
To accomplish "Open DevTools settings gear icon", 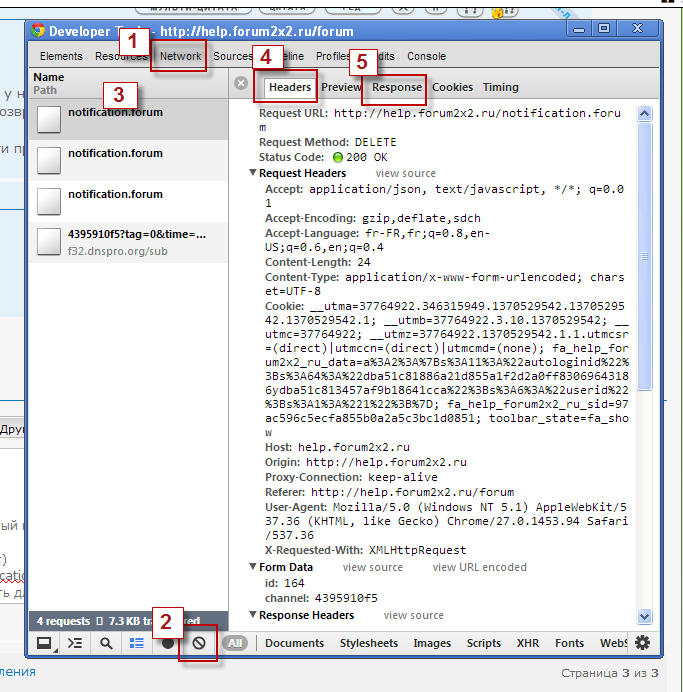I will [x=642, y=642].
